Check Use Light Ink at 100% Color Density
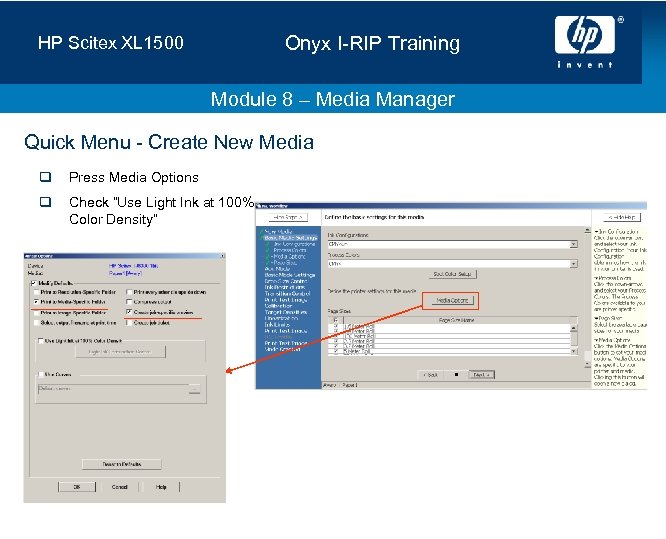The image size is (666, 539). click(41, 341)
